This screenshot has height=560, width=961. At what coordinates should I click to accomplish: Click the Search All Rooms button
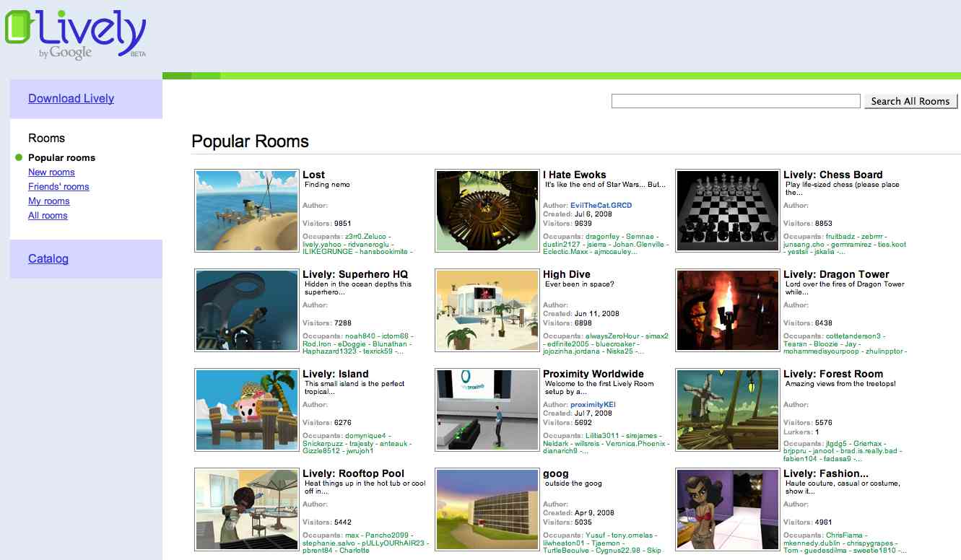tap(910, 101)
